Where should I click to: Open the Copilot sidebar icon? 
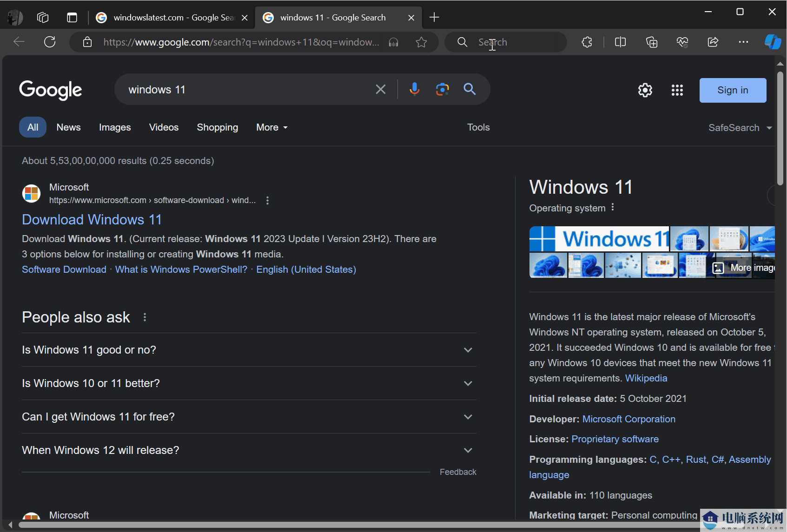[773, 42]
